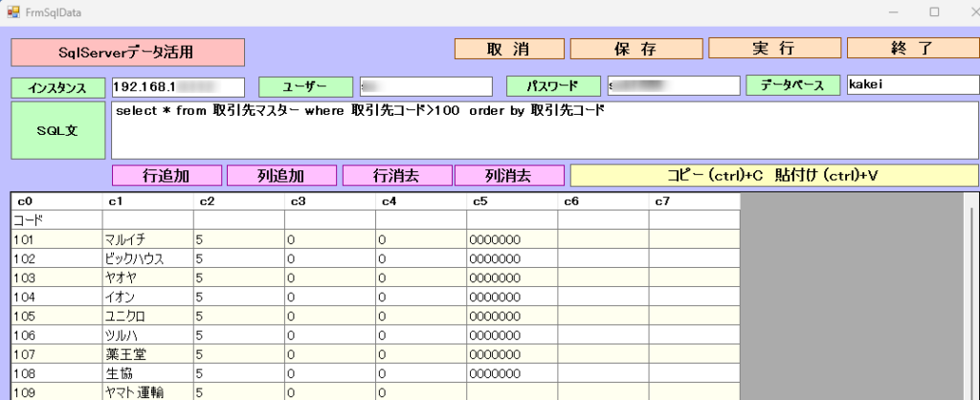Screen dimensions: 980x400
Task: Click the FrmSqlData window title icon
Action: coord(13,12)
